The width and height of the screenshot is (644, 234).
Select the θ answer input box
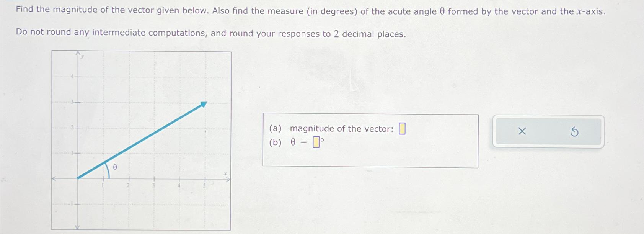pyautogui.click(x=316, y=142)
